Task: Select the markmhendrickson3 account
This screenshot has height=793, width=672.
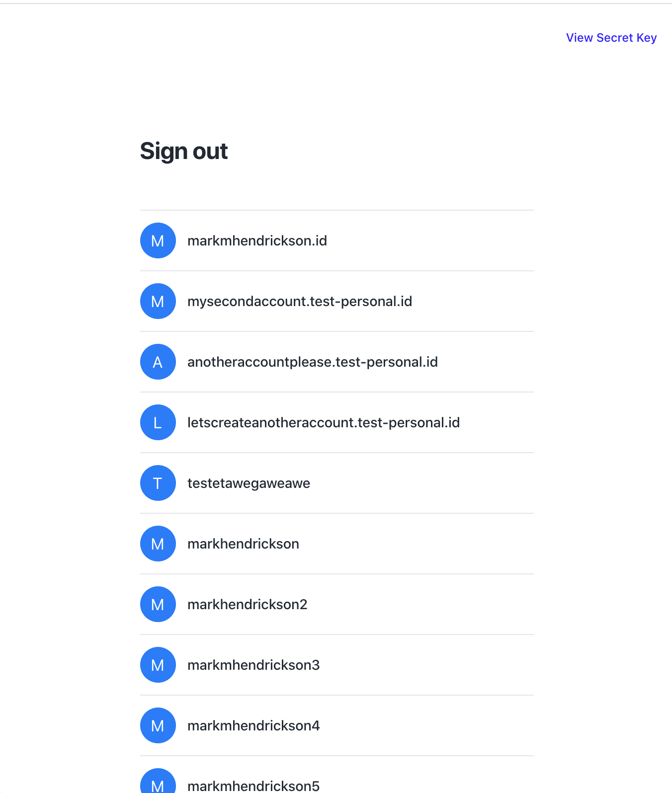Action: [253, 665]
